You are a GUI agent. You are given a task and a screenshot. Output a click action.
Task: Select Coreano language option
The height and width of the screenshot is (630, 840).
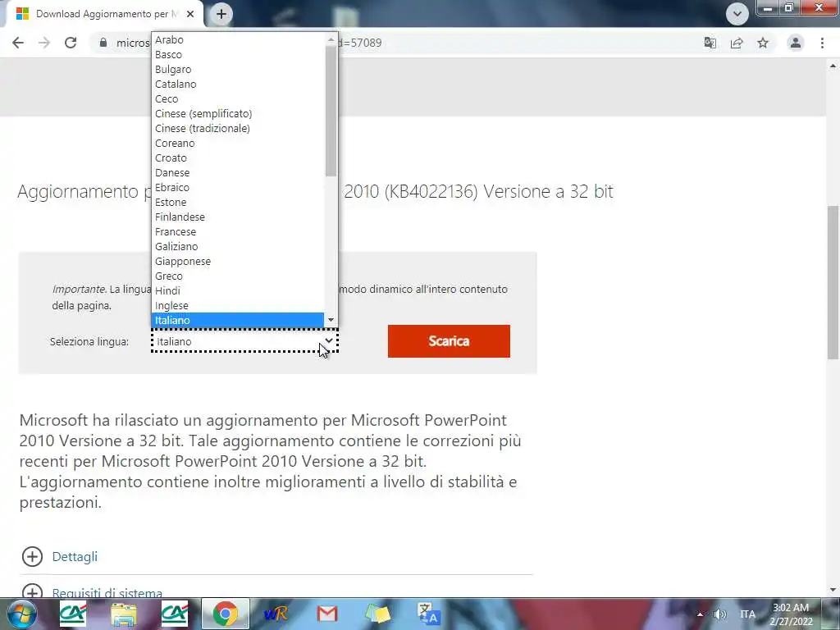click(238, 143)
